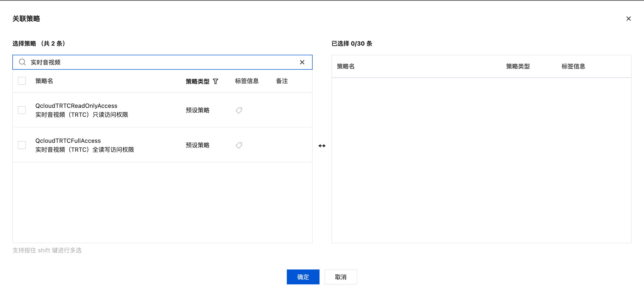
Task: Select the QcloudTRTCFullAccess policy name
Action: coord(68,141)
